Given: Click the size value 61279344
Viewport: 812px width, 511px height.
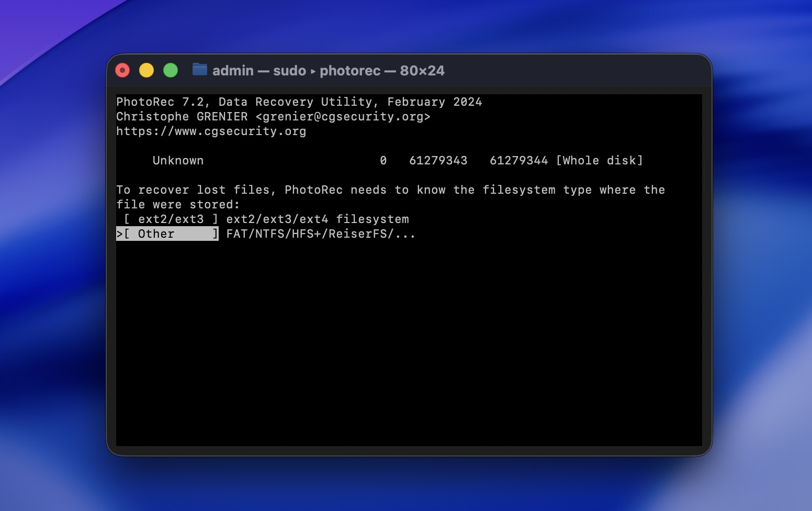Looking at the screenshot, I should point(518,161).
